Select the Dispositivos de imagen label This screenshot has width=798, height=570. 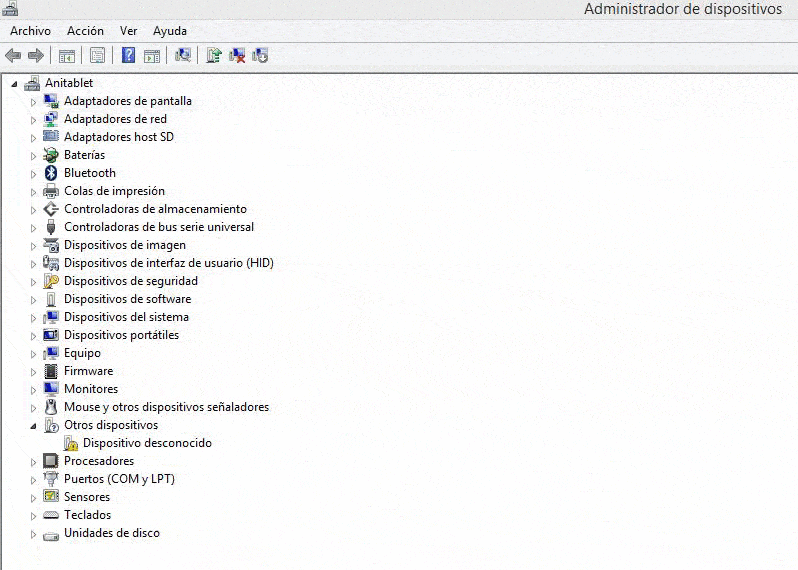point(125,245)
